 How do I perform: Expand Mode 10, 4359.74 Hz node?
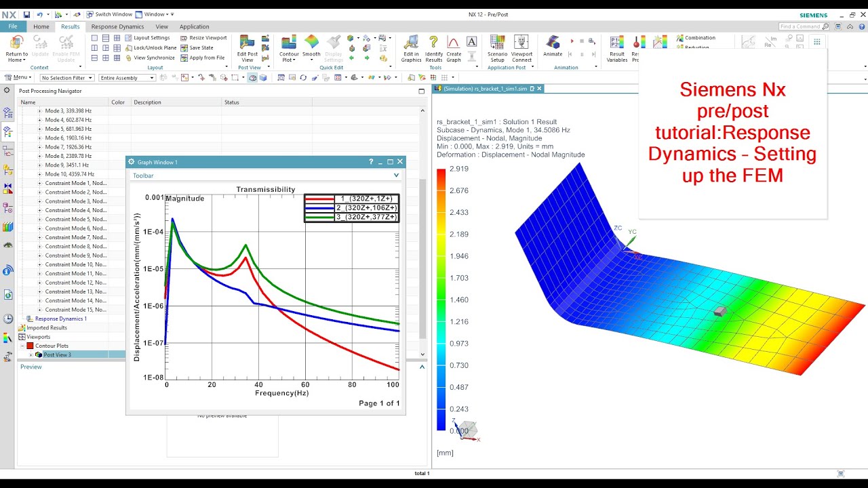coord(39,174)
